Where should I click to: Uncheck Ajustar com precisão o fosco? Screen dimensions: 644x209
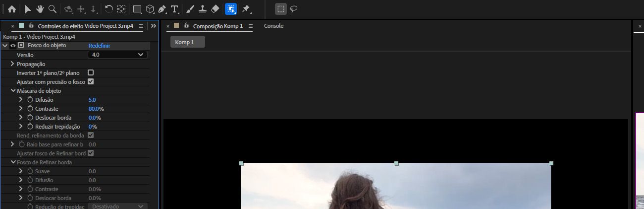click(91, 81)
